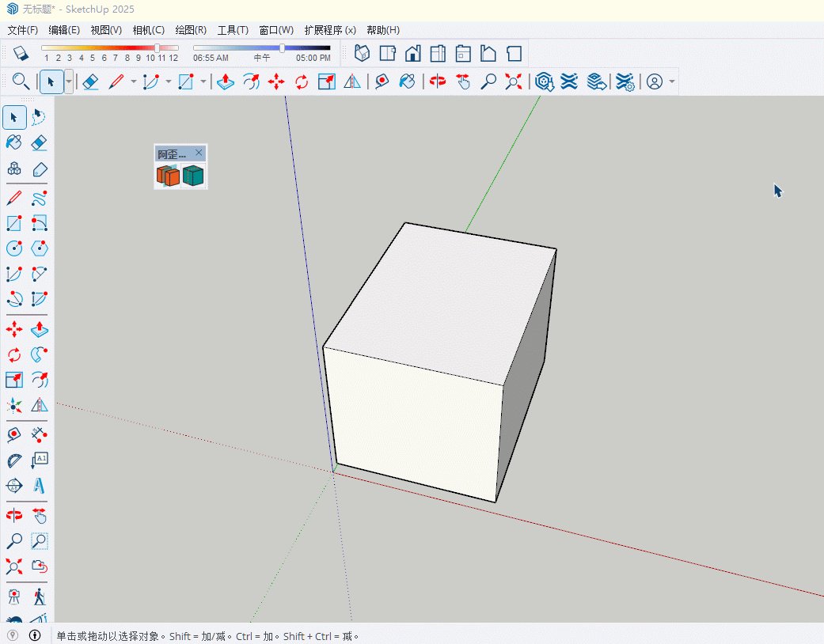824x644 pixels.
Task: Select the Protractor tool
Action: [13, 460]
